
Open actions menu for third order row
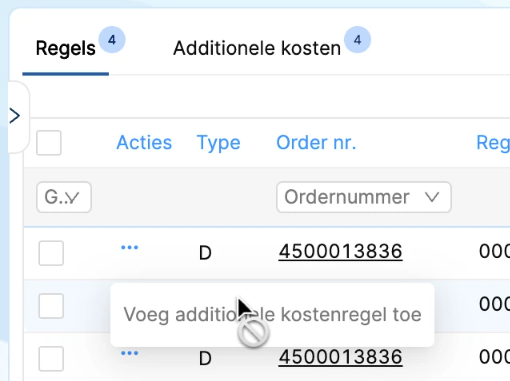[129, 353]
